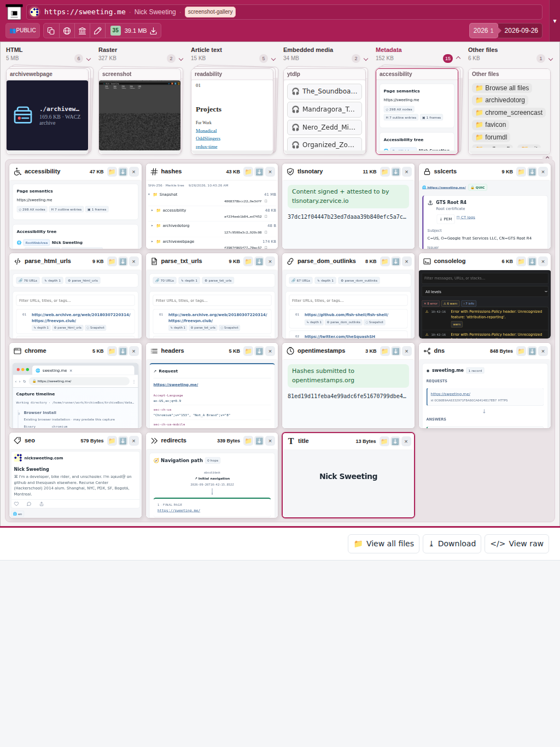Expand the HTML category chevron
Viewport: 560px width, 747px height.
pyautogui.click(x=89, y=59)
